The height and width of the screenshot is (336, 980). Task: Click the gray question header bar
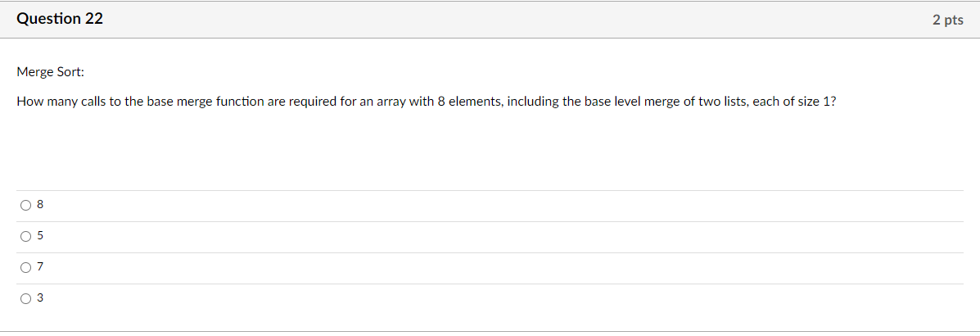(490, 20)
